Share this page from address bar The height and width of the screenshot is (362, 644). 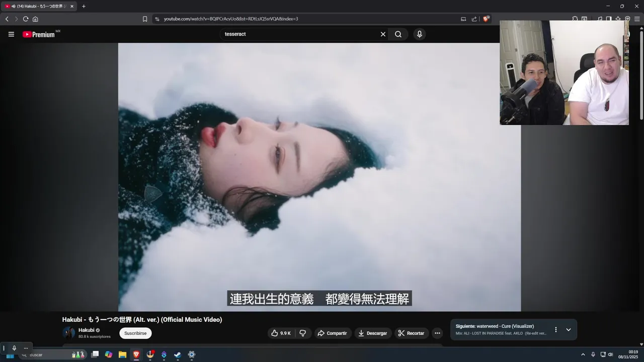[474, 19]
